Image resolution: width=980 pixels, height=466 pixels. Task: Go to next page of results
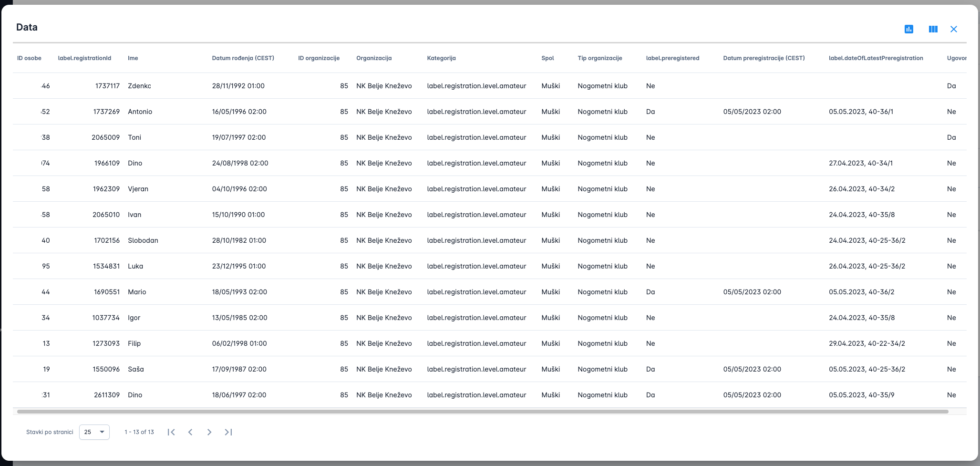point(209,432)
